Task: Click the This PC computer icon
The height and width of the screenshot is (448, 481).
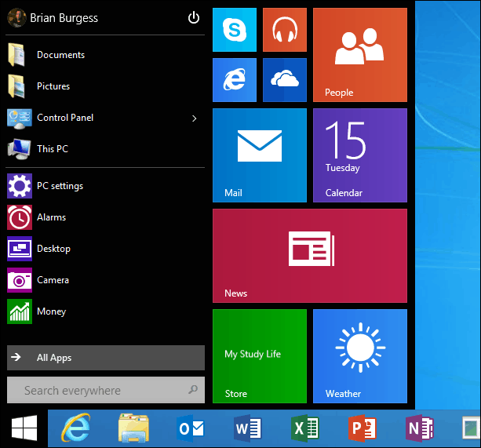Action: [x=20, y=149]
